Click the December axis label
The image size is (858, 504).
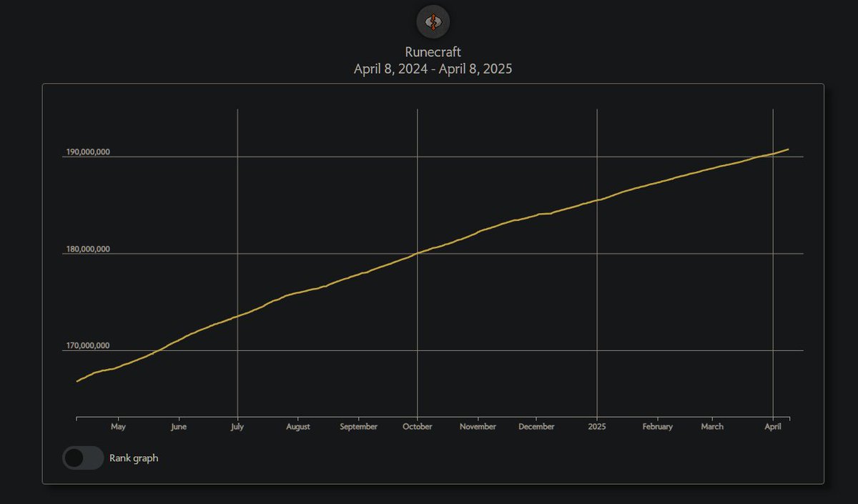click(x=536, y=427)
